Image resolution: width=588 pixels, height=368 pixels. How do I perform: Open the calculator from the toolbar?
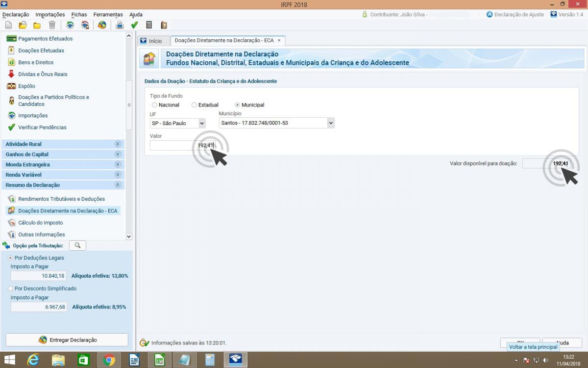point(149,25)
